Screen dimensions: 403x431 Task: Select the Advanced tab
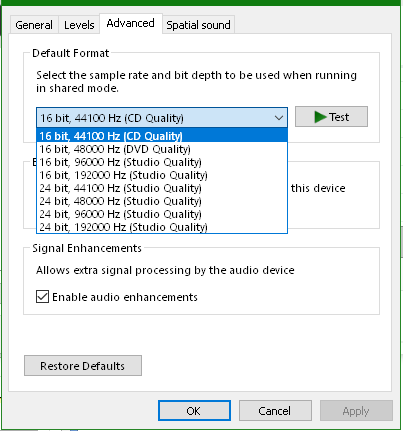(x=131, y=23)
